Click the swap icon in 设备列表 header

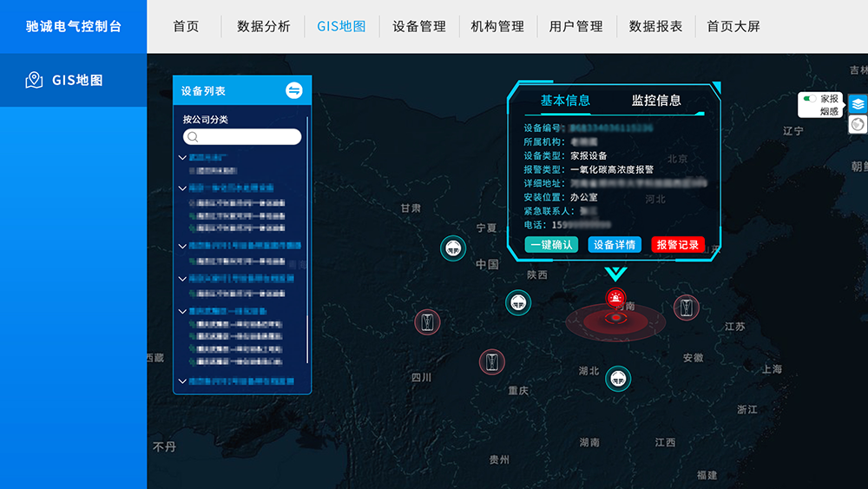coord(293,90)
